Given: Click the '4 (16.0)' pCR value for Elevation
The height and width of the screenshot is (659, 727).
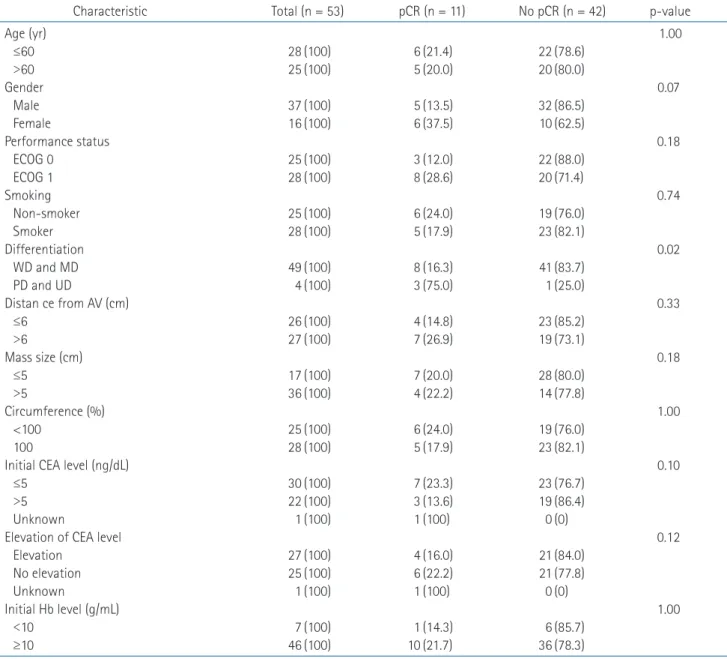Looking at the screenshot, I should [433, 555].
